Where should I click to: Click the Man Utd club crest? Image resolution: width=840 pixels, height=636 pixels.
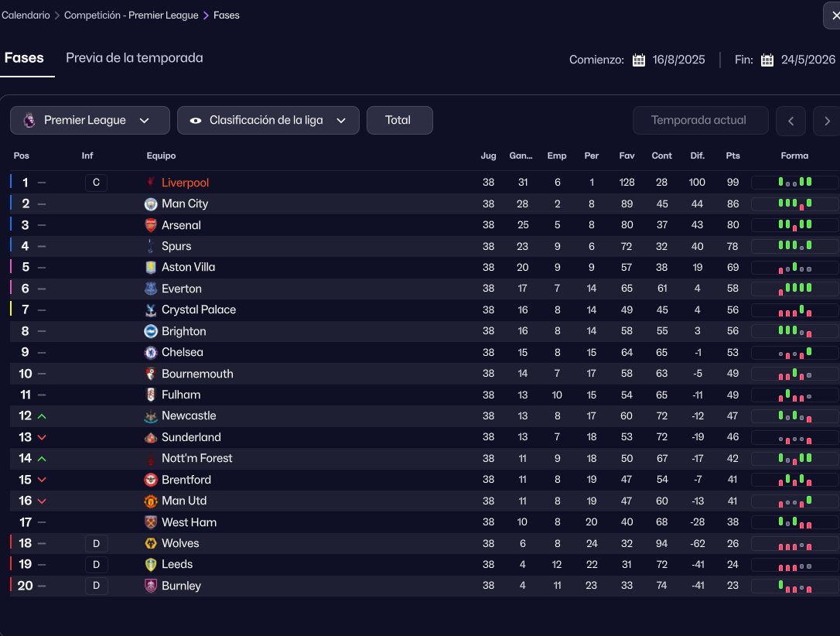click(151, 501)
